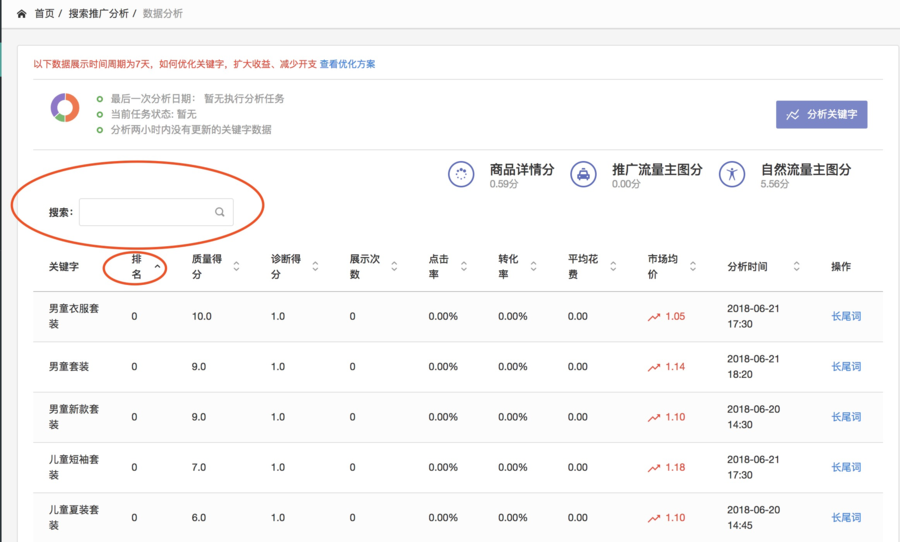This screenshot has height=542, width=900.
Task: Select keyword 男童新款套装
Action: point(73,417)
